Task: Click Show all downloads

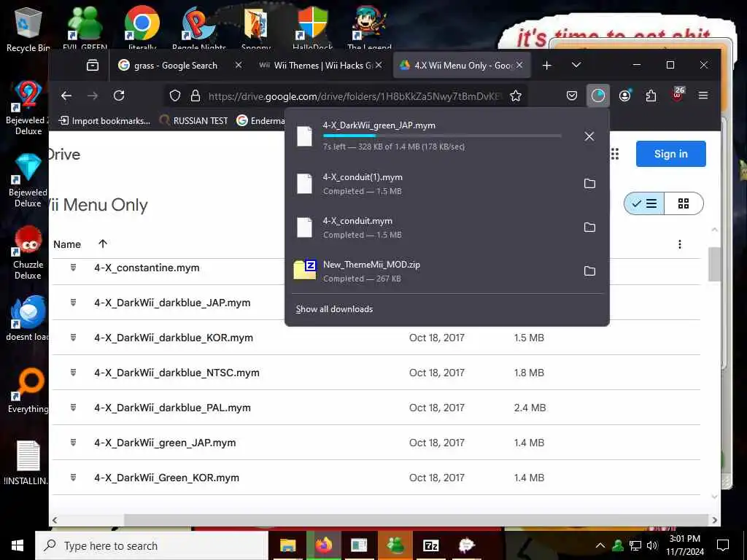Action: point(334,309)
